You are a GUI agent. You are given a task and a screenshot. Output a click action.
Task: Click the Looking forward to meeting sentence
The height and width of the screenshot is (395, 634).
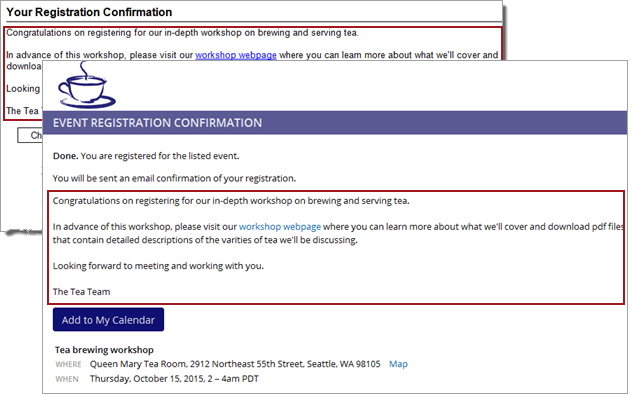pos(158,266)
